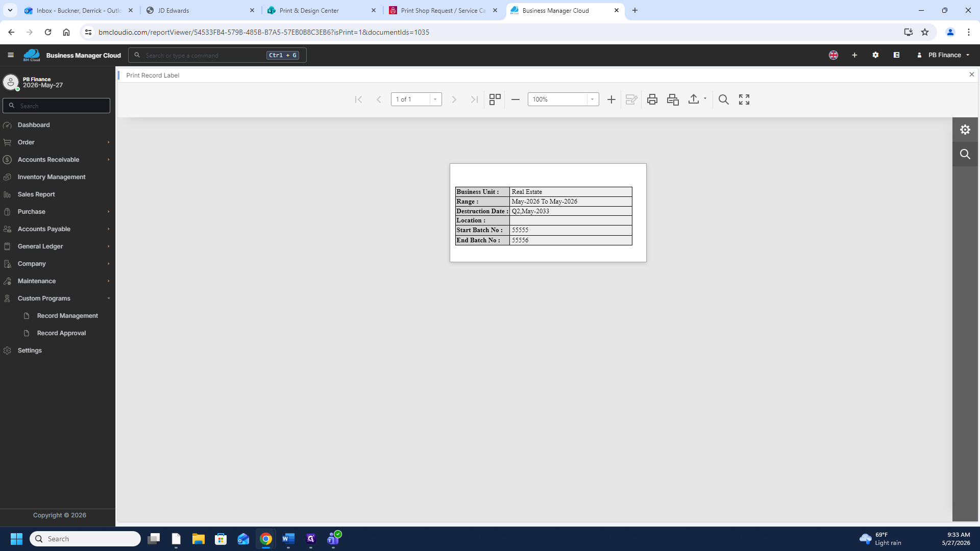Open Word from the taskbar
980x551 pixels.
(288, 539)
